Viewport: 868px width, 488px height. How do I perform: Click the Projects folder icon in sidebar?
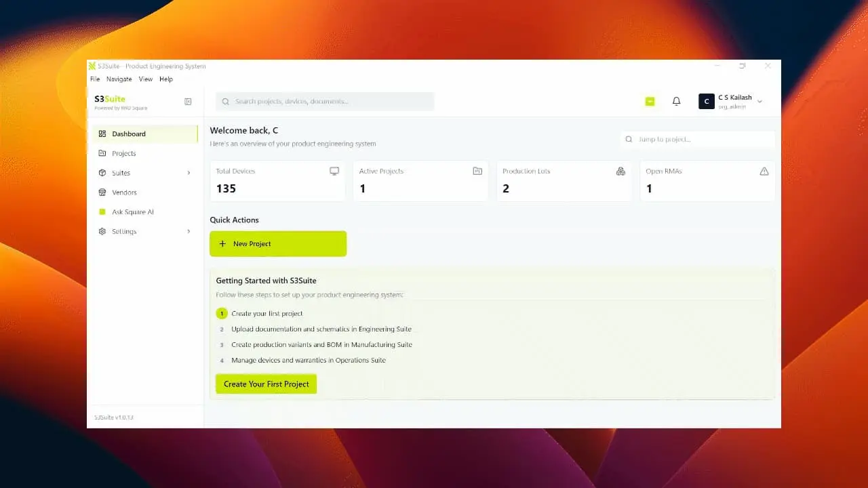pyautogui.click(x=102, y=153)
